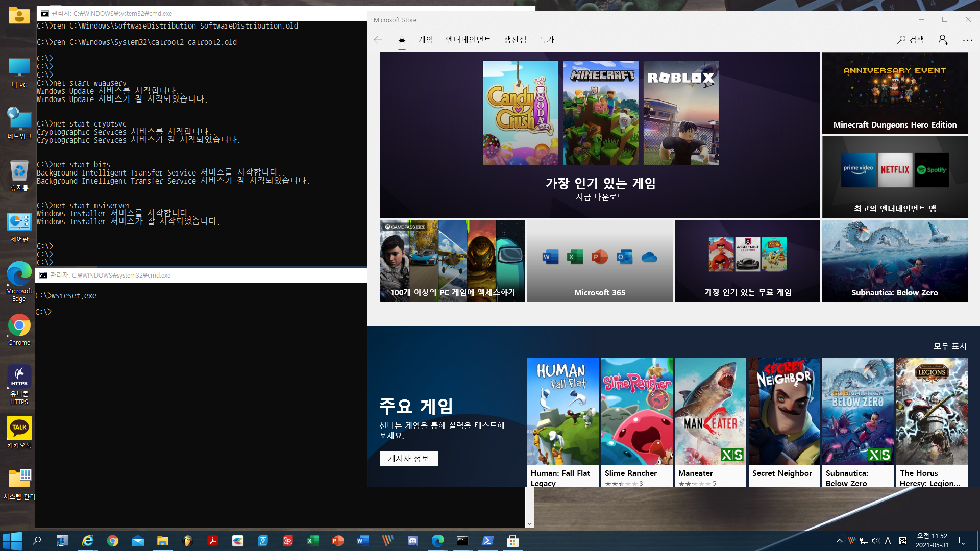This screenshot has height=551, width=980.
Task: Open File Explorer from the taskbar
Action: (163, 541)
